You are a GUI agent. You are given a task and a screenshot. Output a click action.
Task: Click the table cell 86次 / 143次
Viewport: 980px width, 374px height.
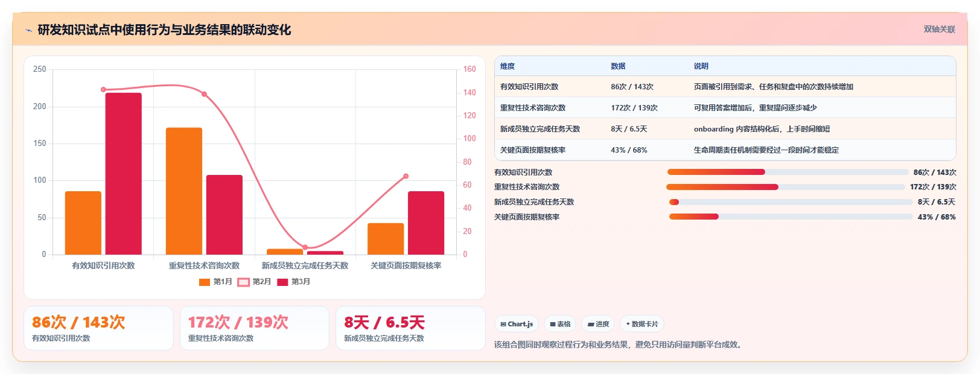tap(632, 87)
